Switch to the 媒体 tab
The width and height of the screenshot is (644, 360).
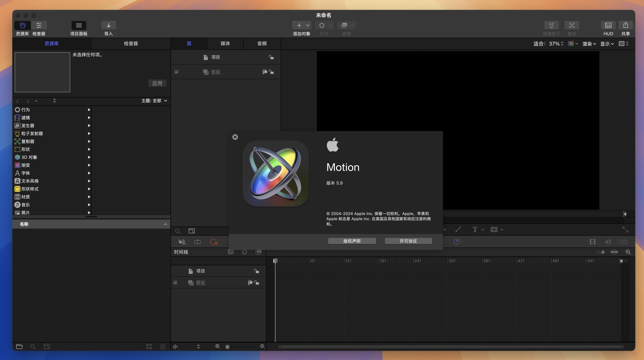pos(225,43)
